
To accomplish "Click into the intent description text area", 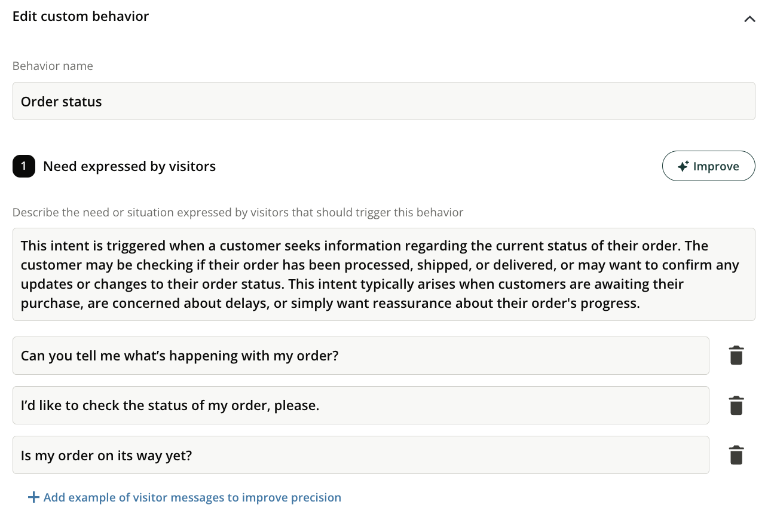I will point(384,274).
